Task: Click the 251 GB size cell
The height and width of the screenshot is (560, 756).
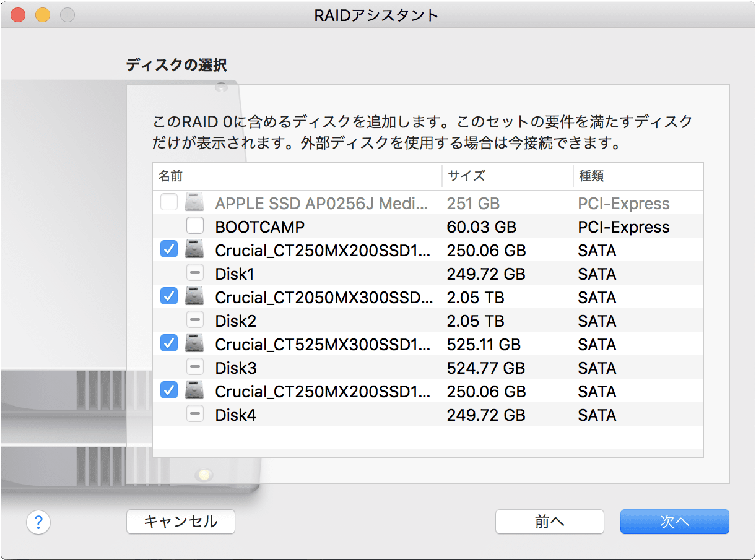Action: (x=473, y=204)
